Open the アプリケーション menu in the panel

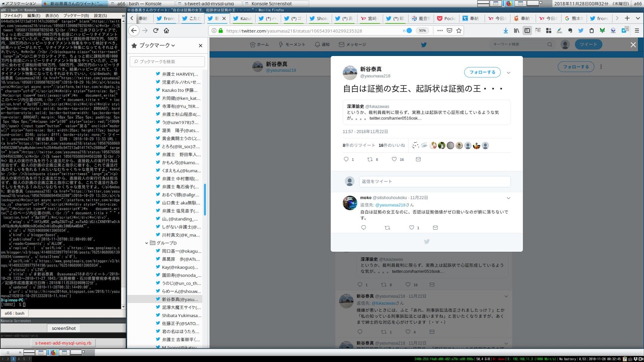[x=19, y=3]
